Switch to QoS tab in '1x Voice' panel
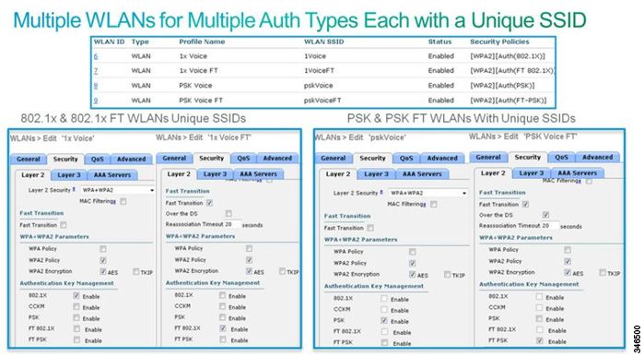The image size is (644, 356). pos(97,159)
